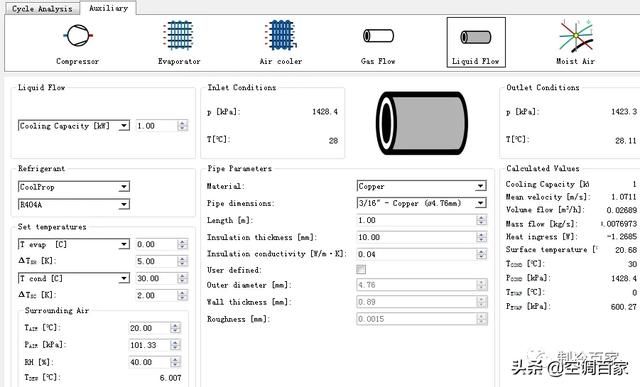Open the pipe dimensions 3/16" dropdown

(x=422, y=203)
